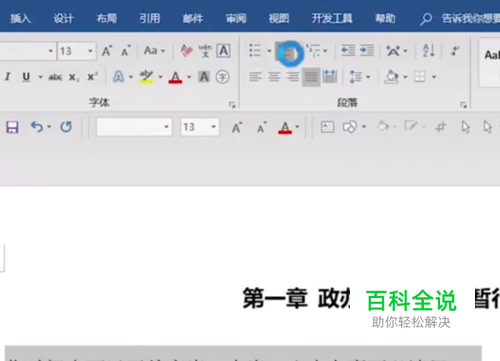Switch to the 设计 tab
The image size is (500, 361).
click(x=63, y=18)
